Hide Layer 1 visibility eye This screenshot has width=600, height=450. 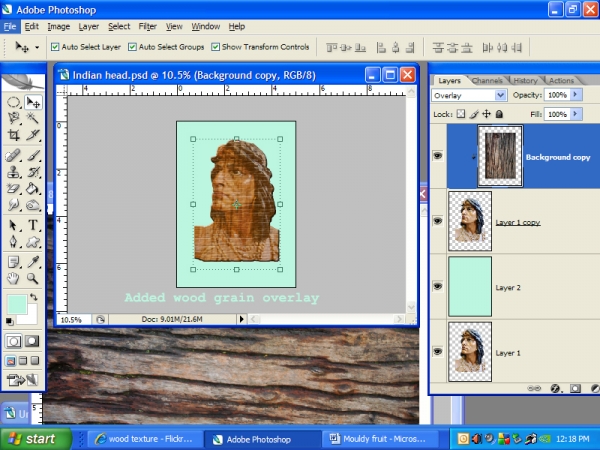[438, 351]
